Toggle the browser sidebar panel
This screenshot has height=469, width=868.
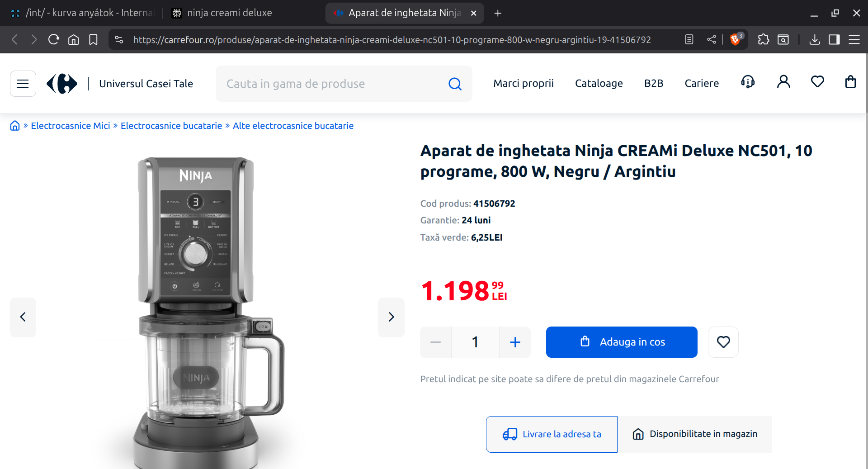pyautogui.click(x=834, y=40)
